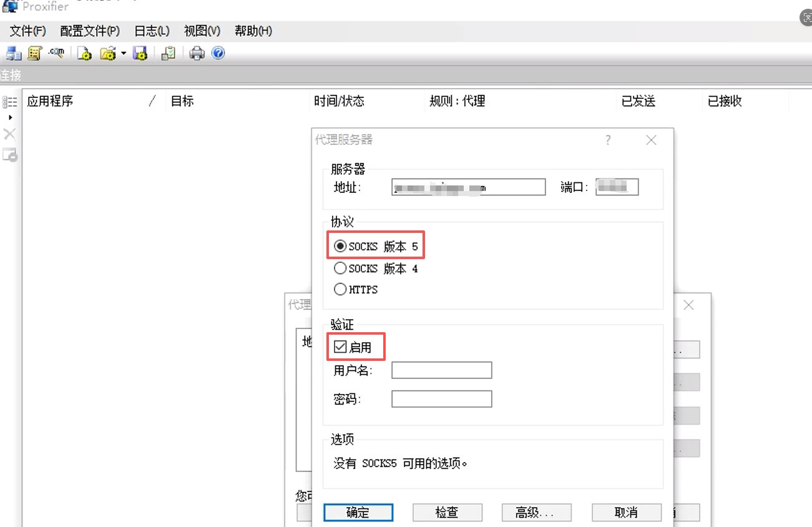This screenshot has height=527, width=812.
Task: Expand the connections side panel arrow
Action: pos(10,117)
